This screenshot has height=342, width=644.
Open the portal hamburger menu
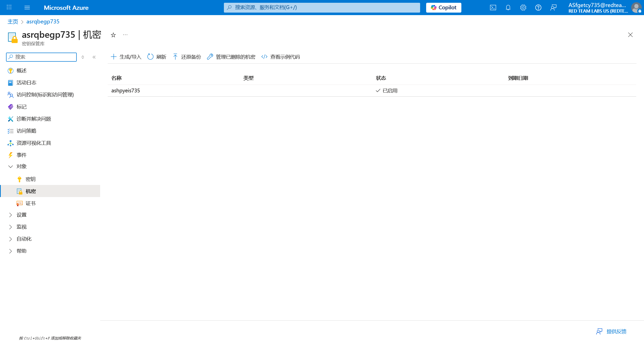[27, 8]
